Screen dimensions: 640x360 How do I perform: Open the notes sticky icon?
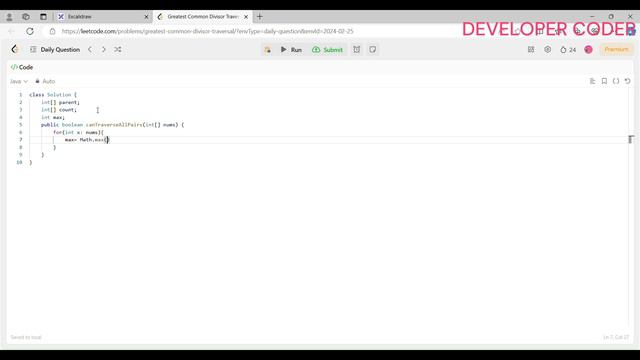(x=373, y=49)
